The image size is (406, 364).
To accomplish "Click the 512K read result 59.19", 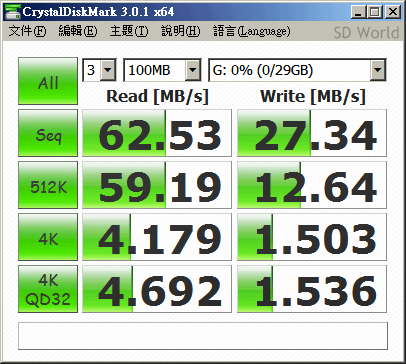I will 157,185.
